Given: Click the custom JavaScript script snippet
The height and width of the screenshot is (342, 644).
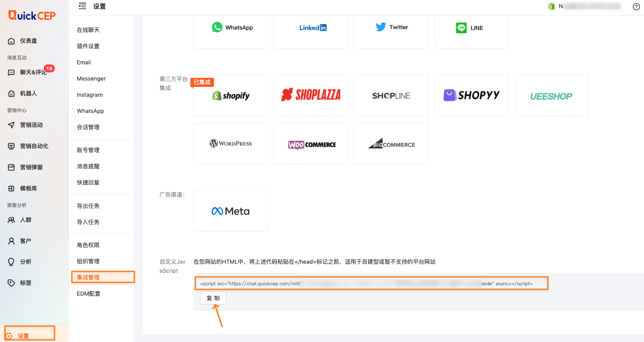Looking at the screenshot, I should pyautogui.click(x=367, y=284).
